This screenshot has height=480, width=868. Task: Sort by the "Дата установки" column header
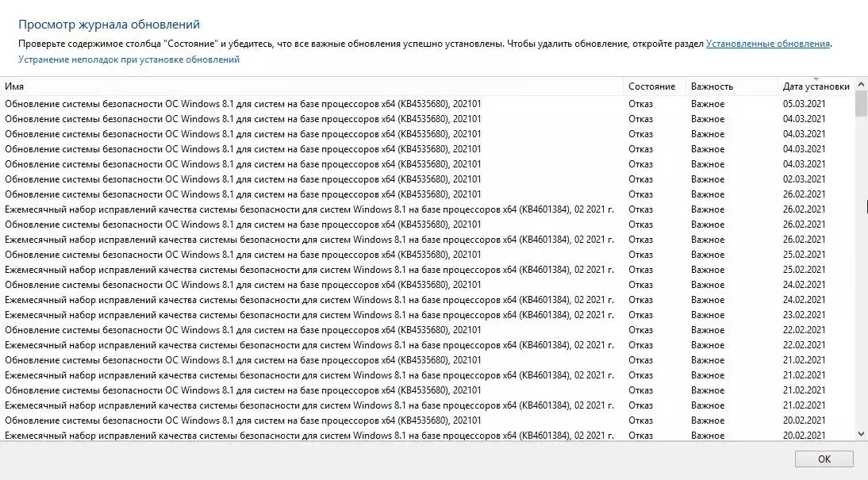pyautogui.click(x=816, y=86)
